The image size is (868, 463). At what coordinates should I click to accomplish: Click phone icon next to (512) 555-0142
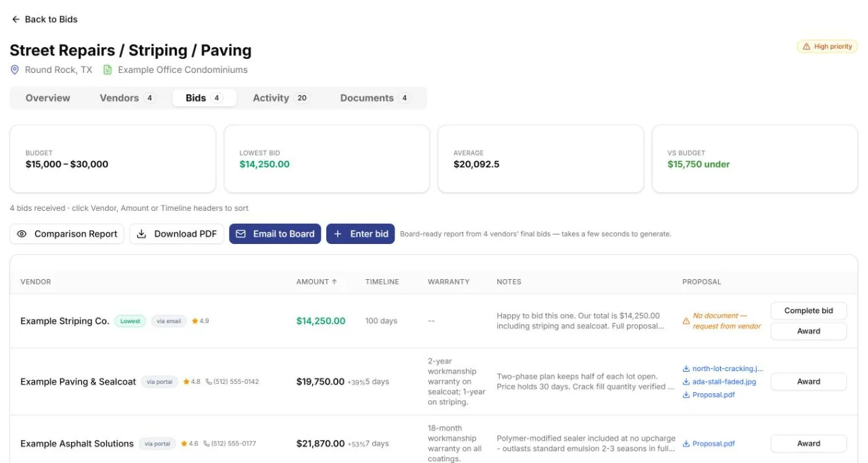click(x=209, y=382)
